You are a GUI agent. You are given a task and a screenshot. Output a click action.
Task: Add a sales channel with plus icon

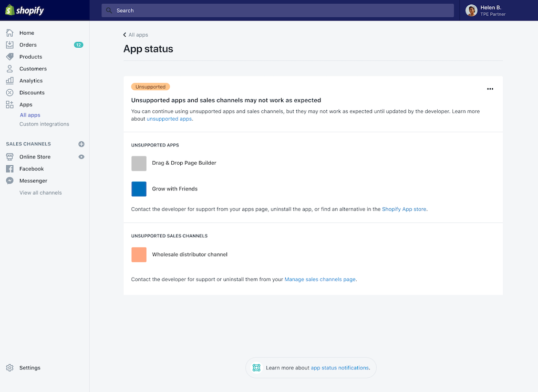coord(81,144)
